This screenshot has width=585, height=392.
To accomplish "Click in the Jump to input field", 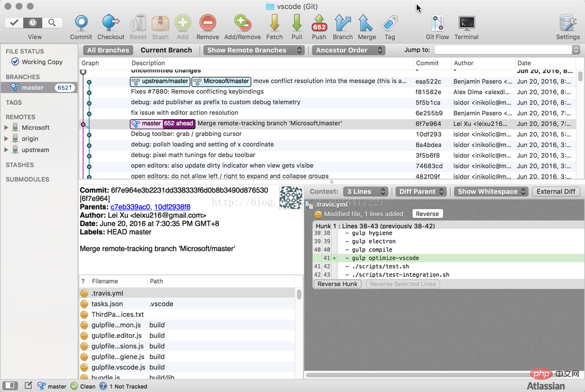I will 503,50.
